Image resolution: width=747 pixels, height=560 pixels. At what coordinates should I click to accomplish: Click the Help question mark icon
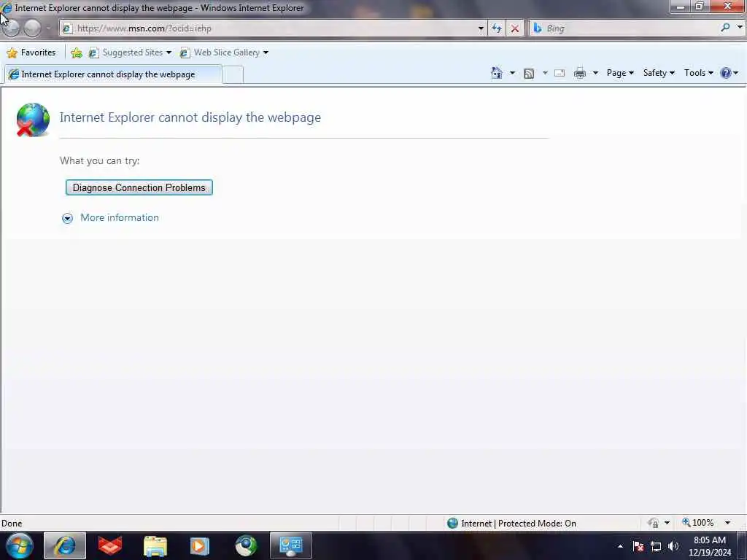coord(726,73)
